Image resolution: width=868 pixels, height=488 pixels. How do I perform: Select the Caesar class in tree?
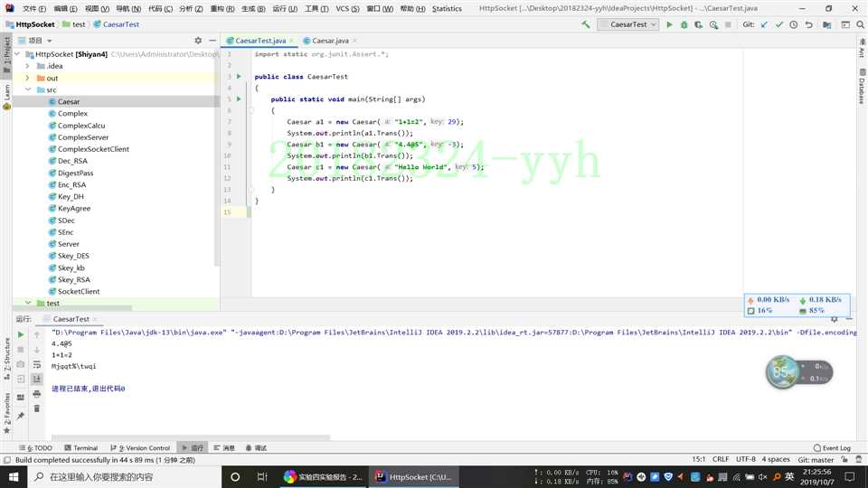pos(69,102)
